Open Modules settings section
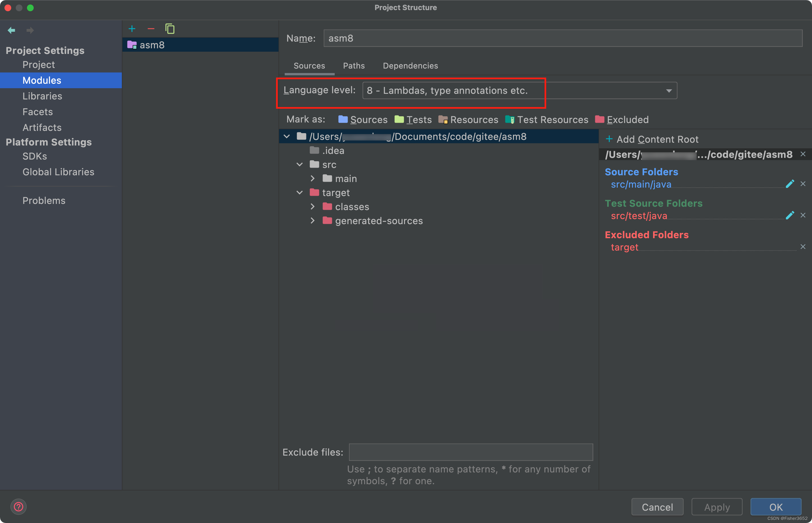 pos(61,81)
